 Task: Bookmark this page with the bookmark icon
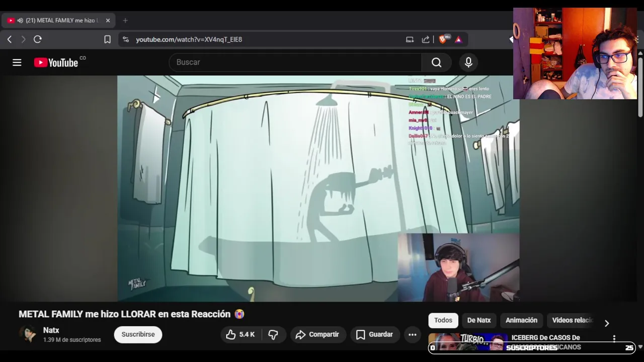107,39
